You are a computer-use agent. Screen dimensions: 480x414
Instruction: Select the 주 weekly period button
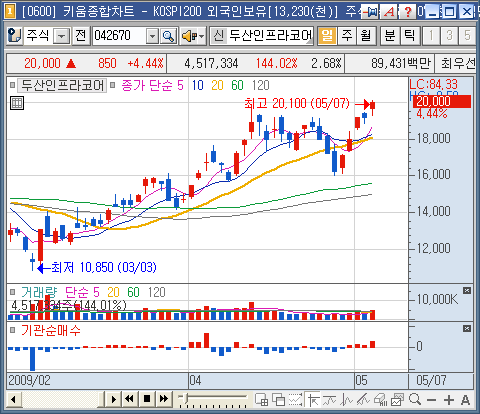tap(347, 35)
